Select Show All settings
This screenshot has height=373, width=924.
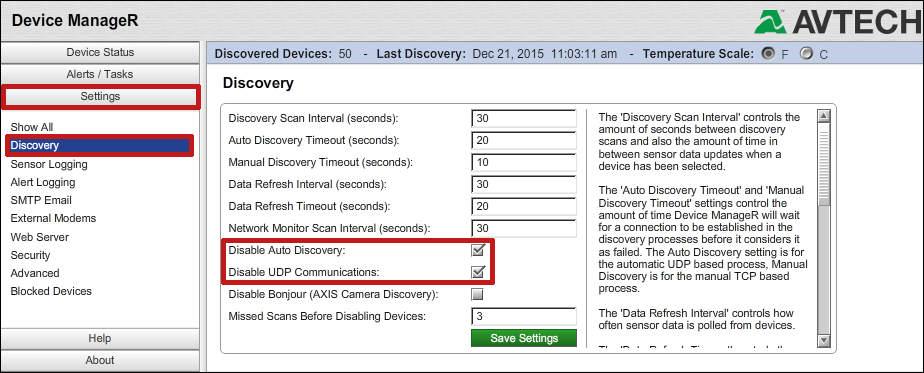click(32, 127)
